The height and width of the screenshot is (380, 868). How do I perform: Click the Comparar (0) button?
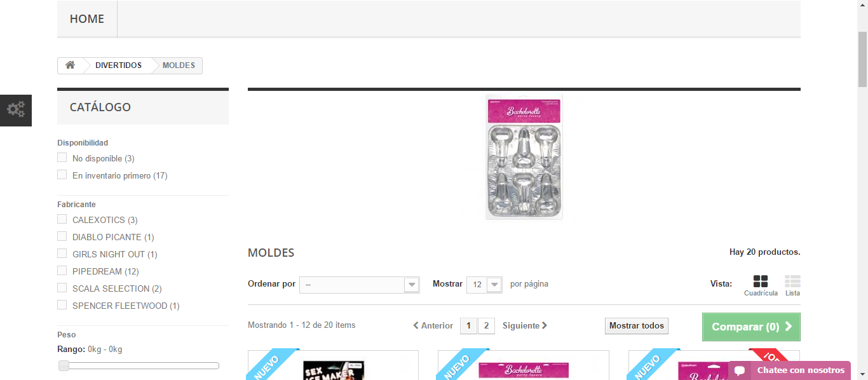coord(751,327)
